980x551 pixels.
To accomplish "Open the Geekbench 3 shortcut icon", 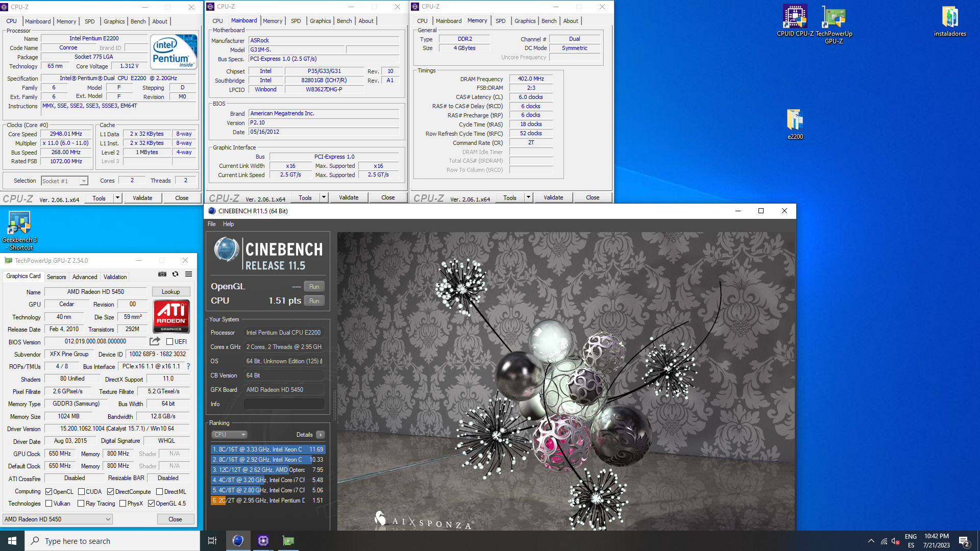I will point(19,230).
